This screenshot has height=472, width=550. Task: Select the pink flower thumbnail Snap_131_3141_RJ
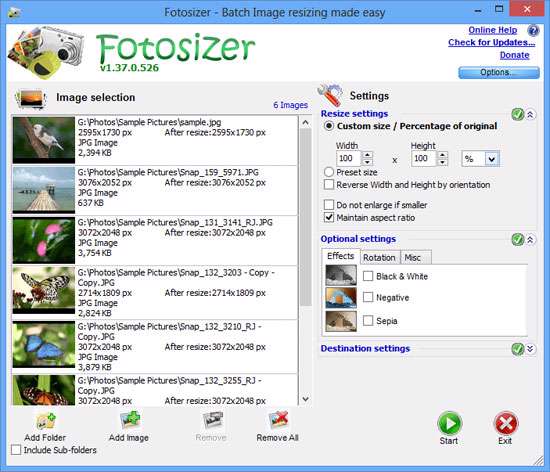pos(44,240)
